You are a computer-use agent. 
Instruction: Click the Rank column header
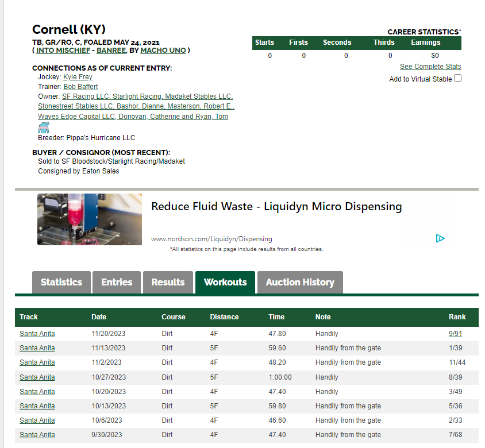click(457, 317)
